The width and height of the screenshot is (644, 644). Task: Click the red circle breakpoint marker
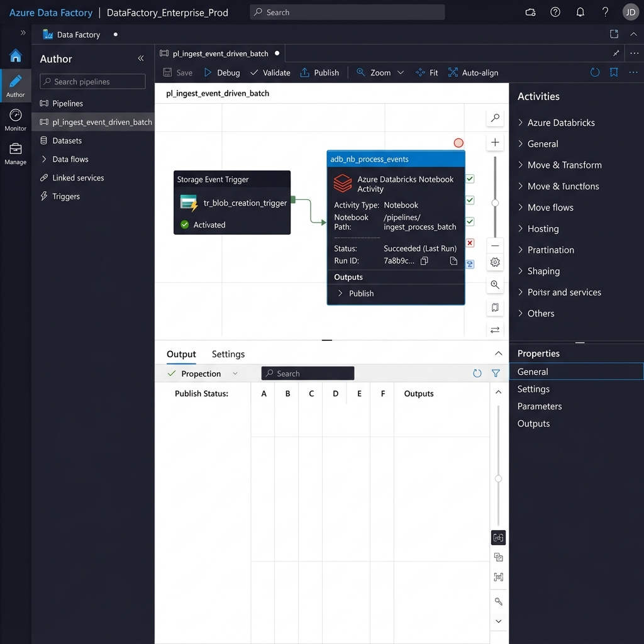point(458,143)
